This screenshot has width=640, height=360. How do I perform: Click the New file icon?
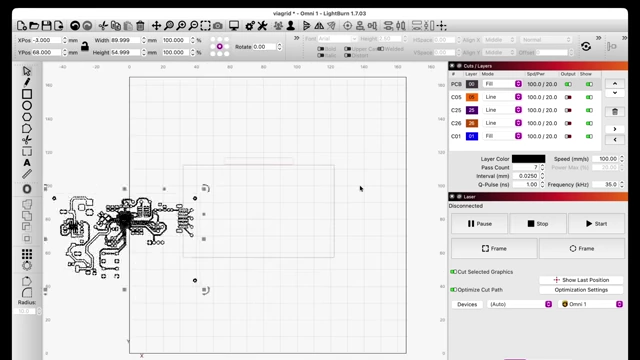click(22, 26)
